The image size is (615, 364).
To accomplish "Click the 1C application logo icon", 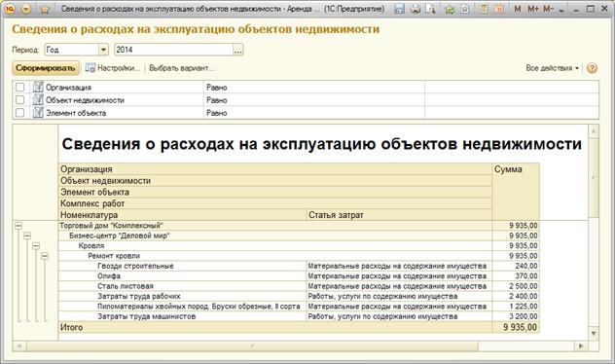I will click(10, 9).
